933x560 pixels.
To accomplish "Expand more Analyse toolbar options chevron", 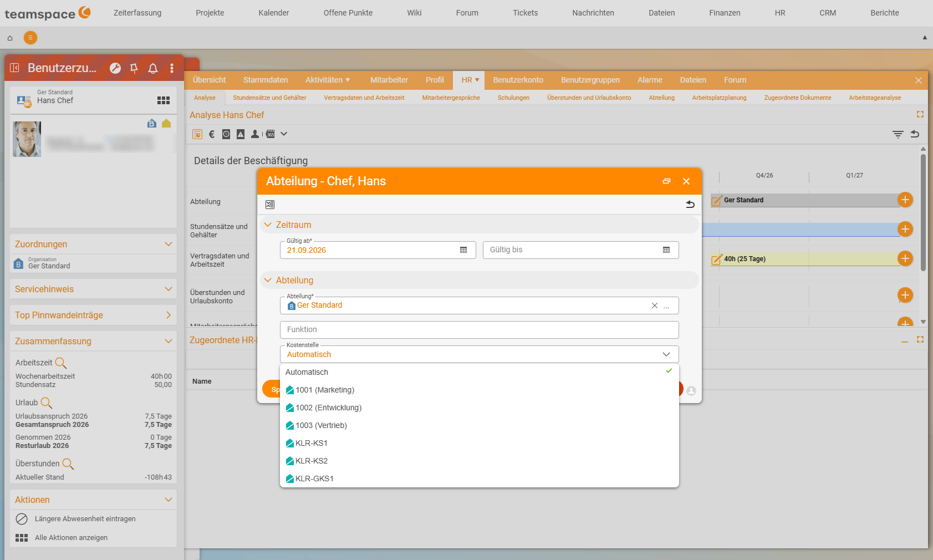I will coord(284,134).
